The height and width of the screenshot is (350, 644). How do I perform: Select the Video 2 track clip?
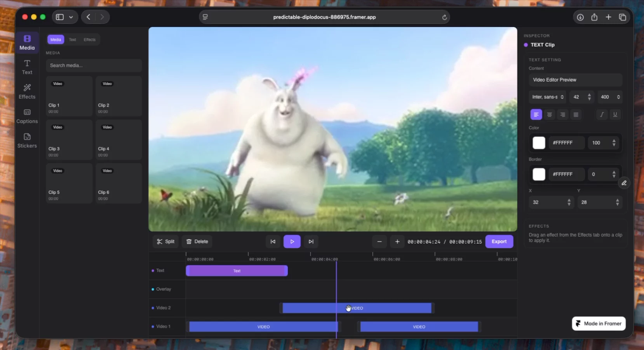pyautogui.click(x=357, y=308)
